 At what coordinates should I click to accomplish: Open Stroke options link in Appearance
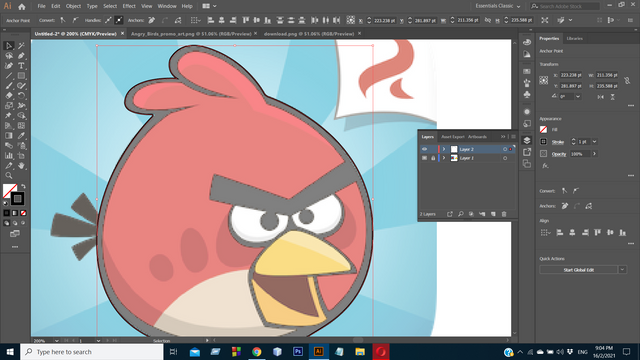click(x=558, y=142)
